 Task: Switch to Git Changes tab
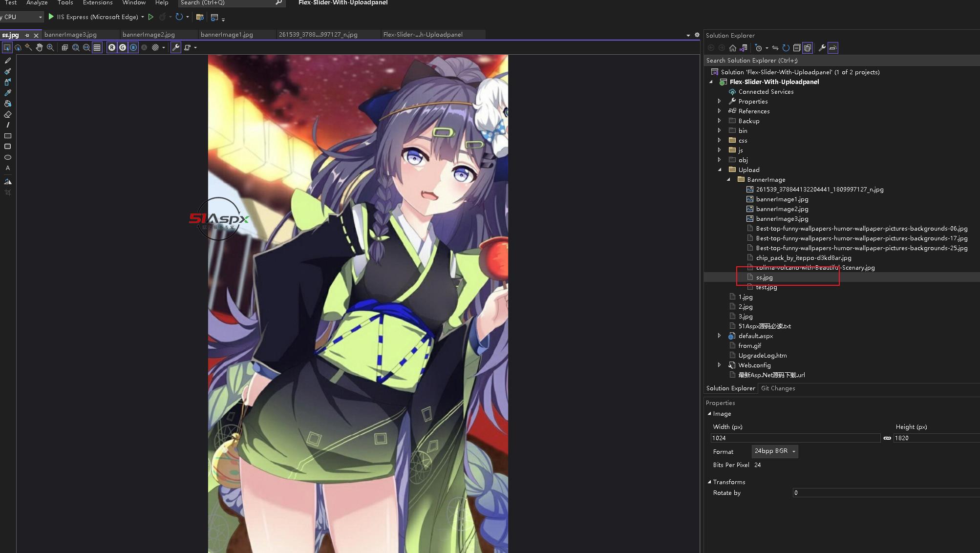pos(778,388)
